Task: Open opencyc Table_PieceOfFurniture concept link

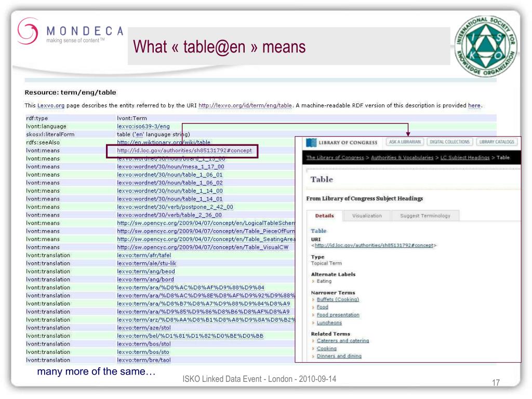Action: pyautogui.click(x=206, y=231)
